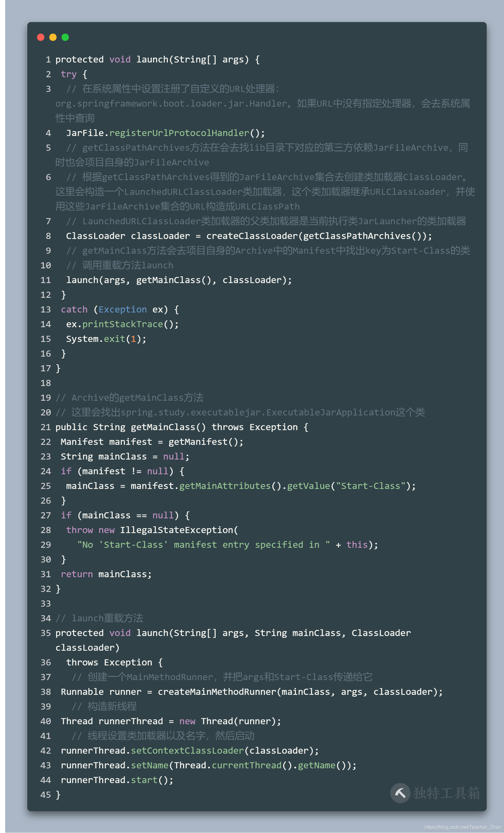Click the 'org.springframework.boot.loader.jar.Handler' comment text
The width and height of the screenshot is (504, 833).
(171, 104)
